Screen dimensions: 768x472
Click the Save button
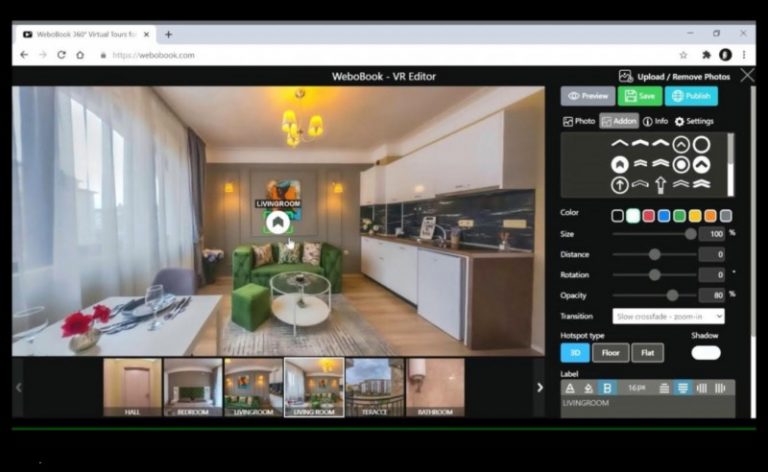640,96
